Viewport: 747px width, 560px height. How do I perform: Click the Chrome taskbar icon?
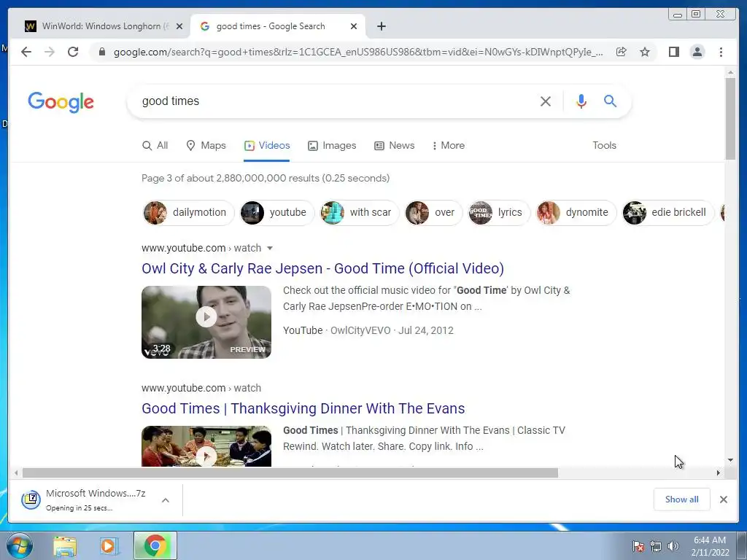click(155, 545)
